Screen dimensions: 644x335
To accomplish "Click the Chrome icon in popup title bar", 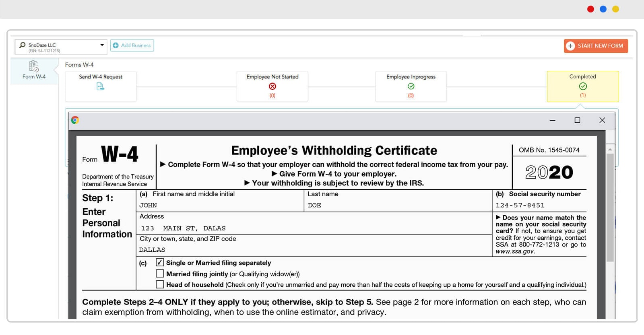I will point(75,120).
